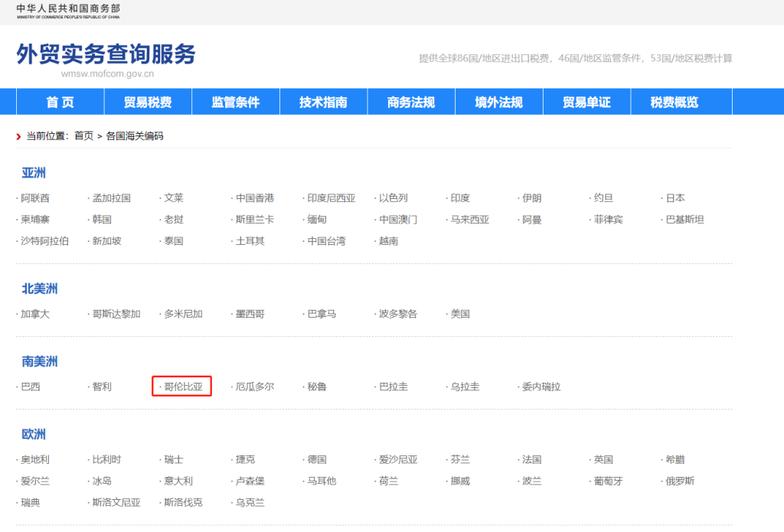Image resolution: width=784 pixels, height=532 pixels.
Task: Click the 阿曼 link
Action: click(532, 220)
